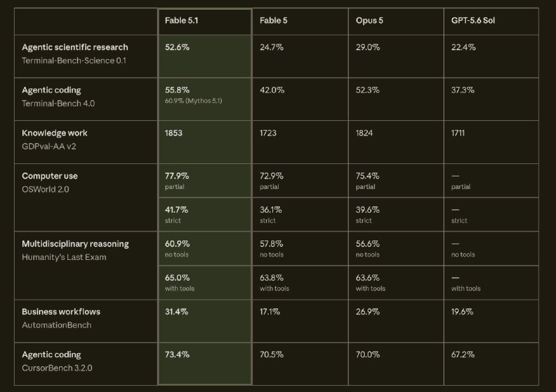Click the 19.6% GPT-5.6 Sol business score

462,312
